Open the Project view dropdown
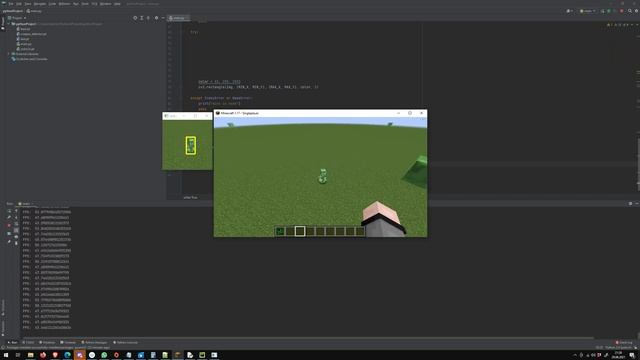This screenshot has height=360, width=640. pos(17,18)
